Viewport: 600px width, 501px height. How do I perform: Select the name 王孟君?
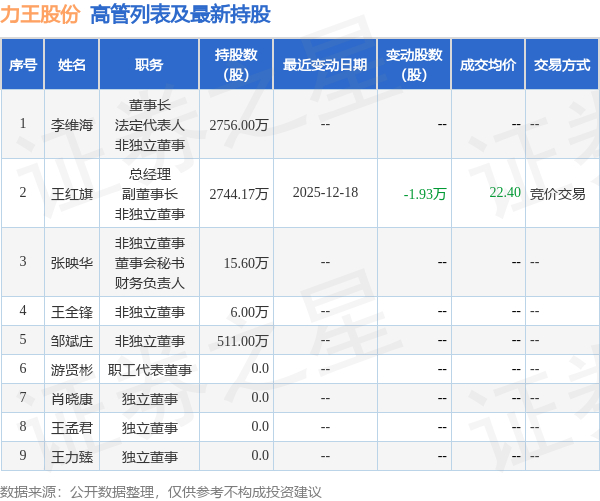click(72, 428)
